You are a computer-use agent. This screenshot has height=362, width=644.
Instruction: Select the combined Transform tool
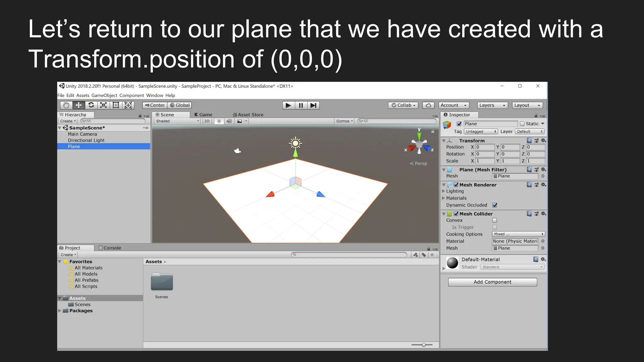click(128, 105)
